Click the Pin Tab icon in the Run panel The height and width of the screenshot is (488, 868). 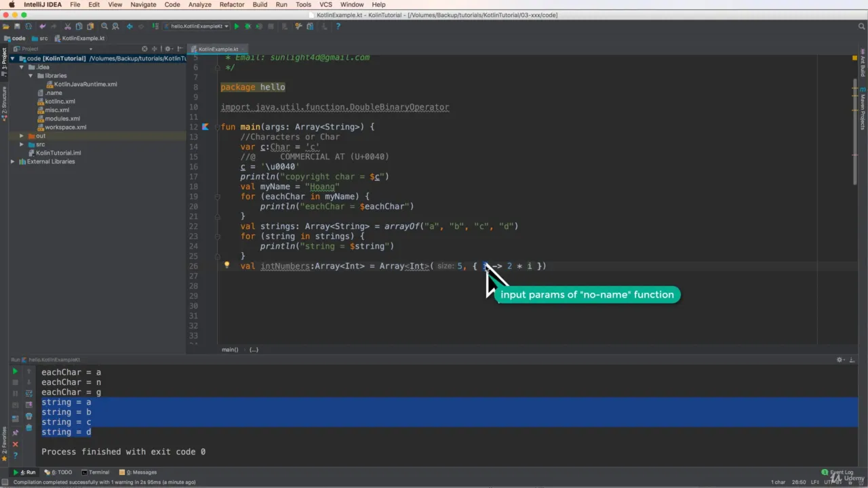point(15,432)
